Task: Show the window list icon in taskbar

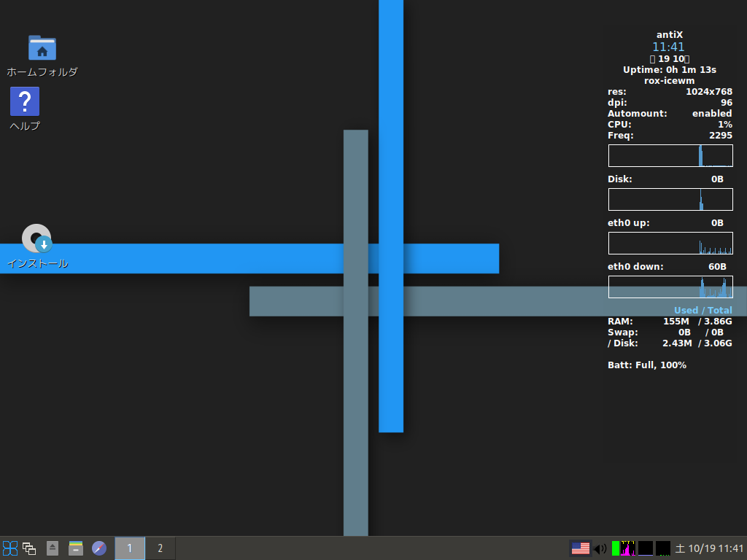Action: tap(29, 548)
